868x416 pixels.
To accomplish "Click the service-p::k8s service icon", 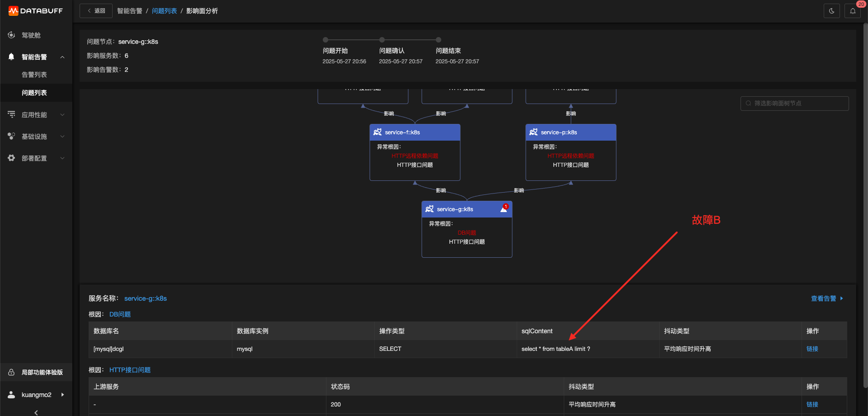I will (533, 132).
